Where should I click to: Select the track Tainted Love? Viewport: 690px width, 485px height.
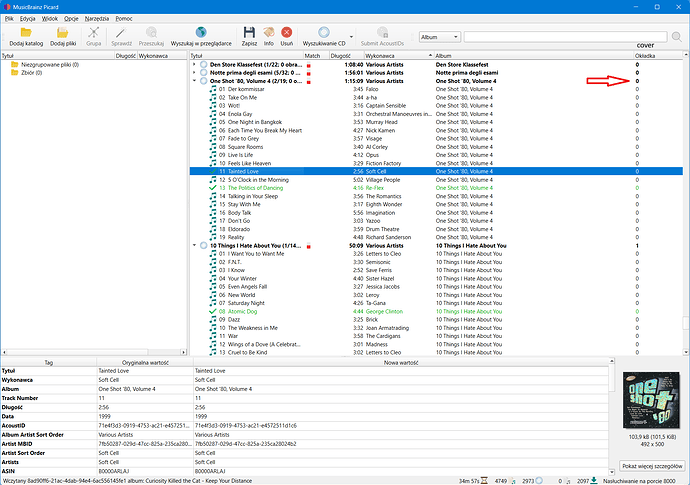tap(436, 172)
